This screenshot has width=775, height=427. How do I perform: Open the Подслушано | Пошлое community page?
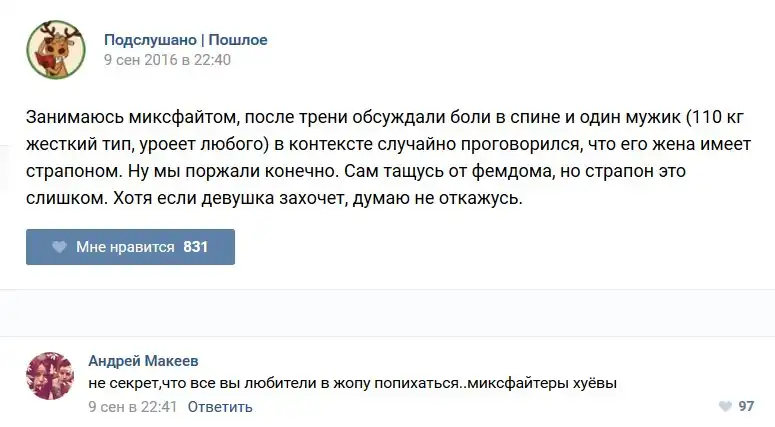pos(185,40)
